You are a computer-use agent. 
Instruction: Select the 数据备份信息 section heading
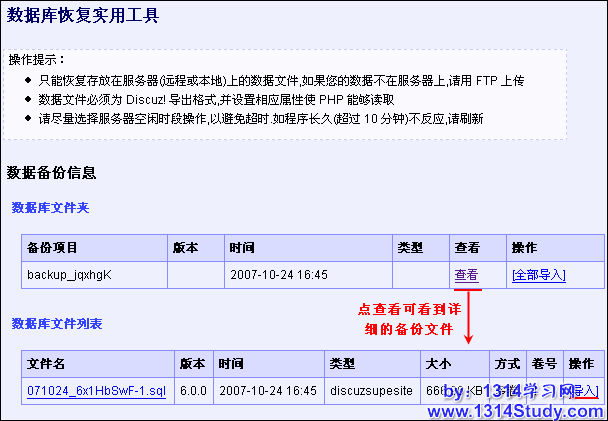tap(52, 173)
